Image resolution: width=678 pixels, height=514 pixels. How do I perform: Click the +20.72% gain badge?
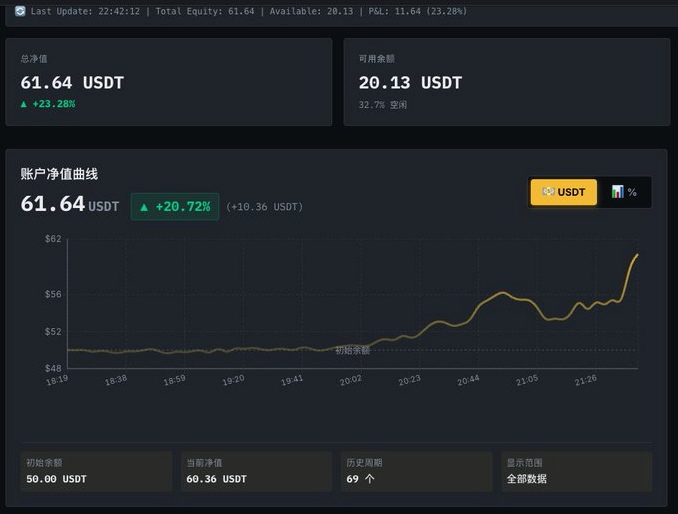175,207
